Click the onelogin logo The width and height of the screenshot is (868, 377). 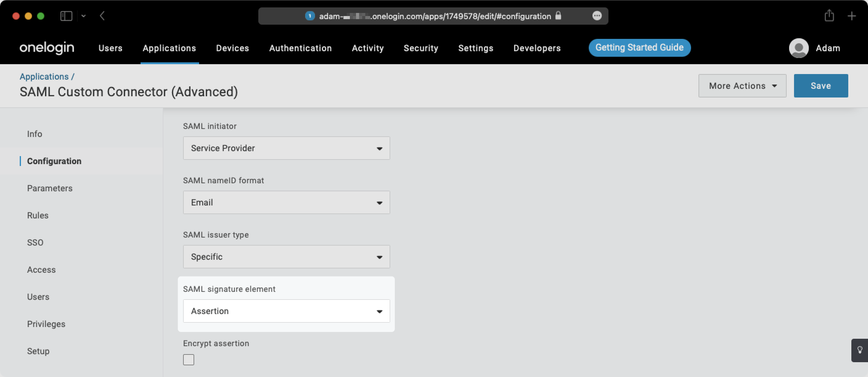tap(46, 48)
